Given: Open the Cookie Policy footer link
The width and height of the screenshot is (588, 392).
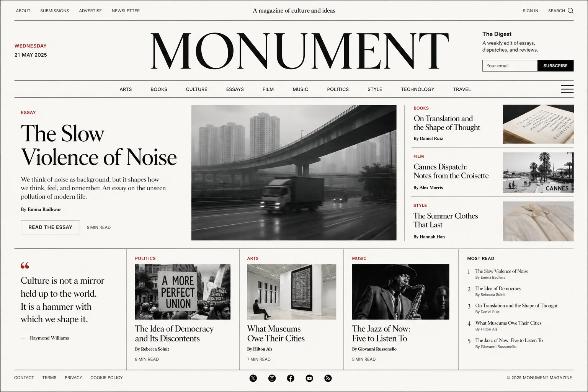Looking at the screenshot, I should coord(106,377).
